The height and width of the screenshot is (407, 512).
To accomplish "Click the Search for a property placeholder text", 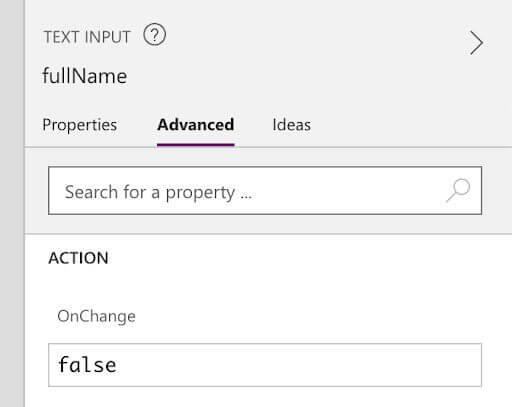I will pos(158,192).
